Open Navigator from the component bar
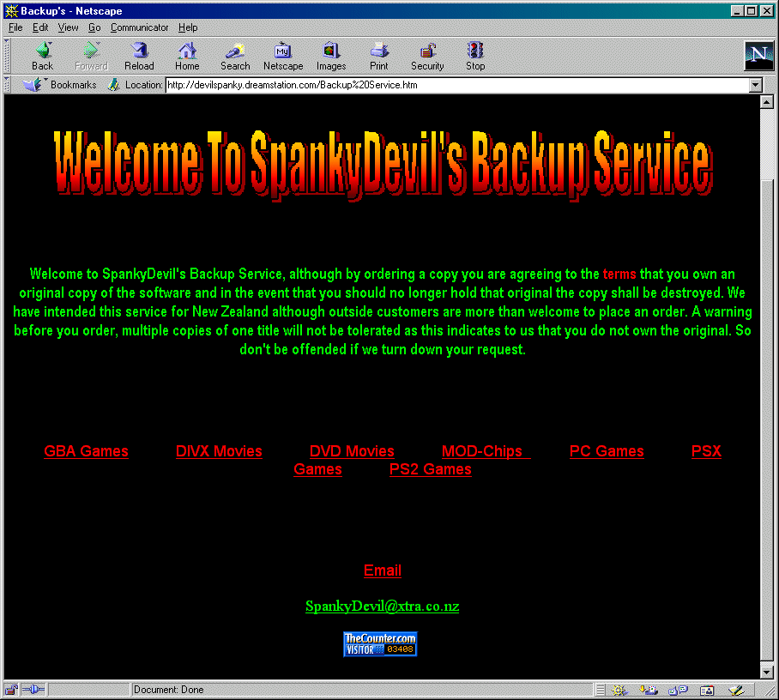The image size is (779, 700). (619, 690)
